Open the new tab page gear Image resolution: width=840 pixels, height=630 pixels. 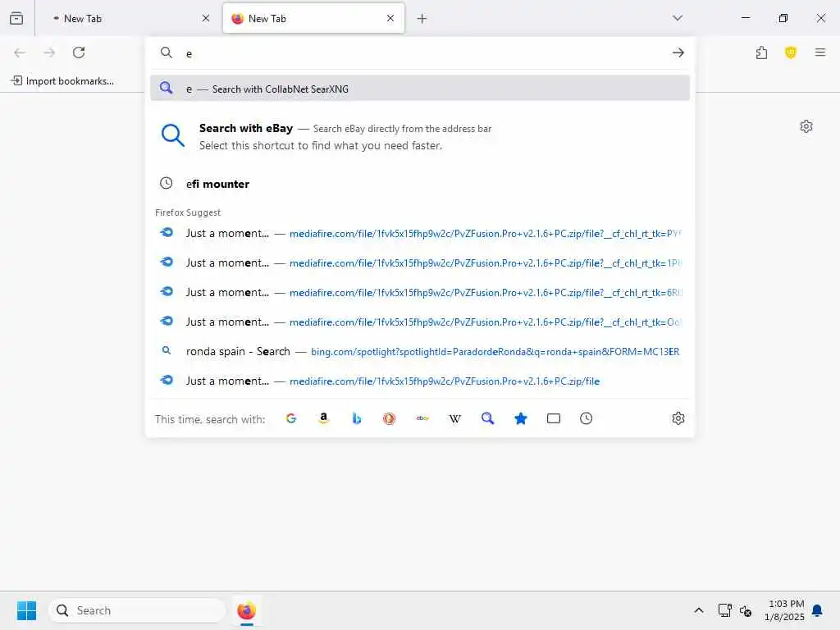tap(806, 126)
